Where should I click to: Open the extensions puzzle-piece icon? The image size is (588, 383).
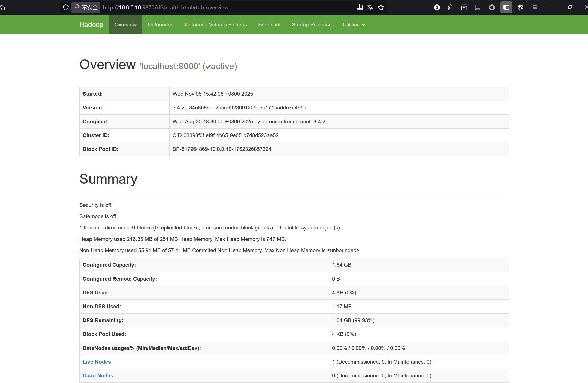point(450,7)
